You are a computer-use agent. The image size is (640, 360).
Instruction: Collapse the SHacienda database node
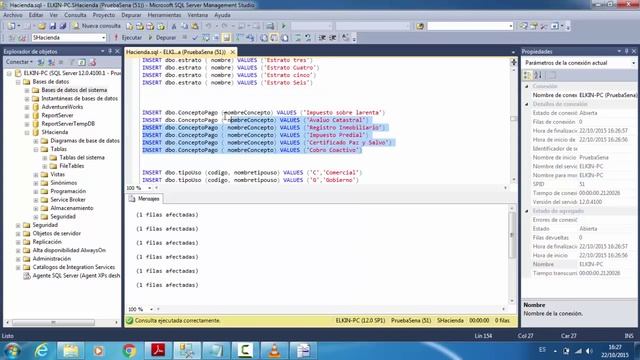coord(27,132)
